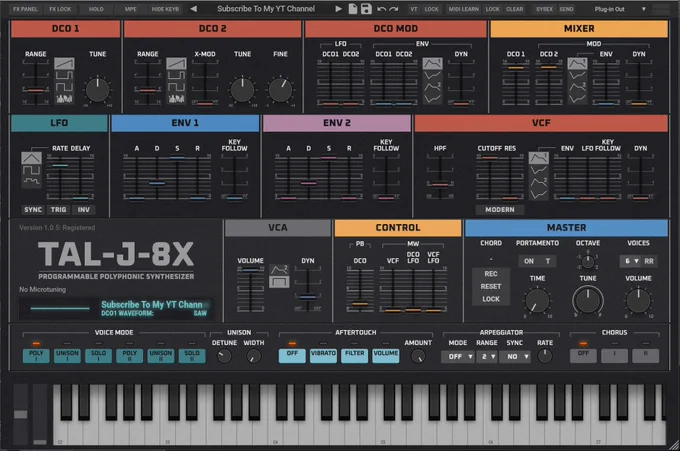Screen dimensions: 680x451
Task: Click HIDE KEYB in the top bar
Action: 165,9
